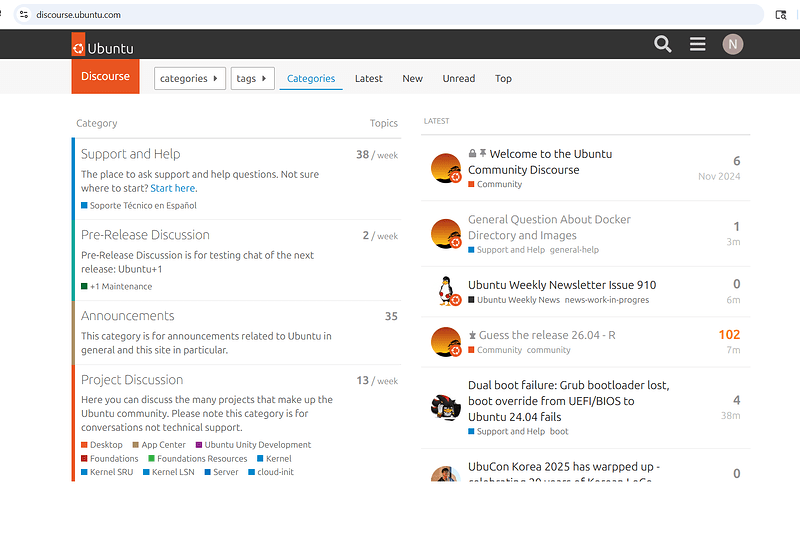Click the Ubuntu logo in header

coord(103,46)
